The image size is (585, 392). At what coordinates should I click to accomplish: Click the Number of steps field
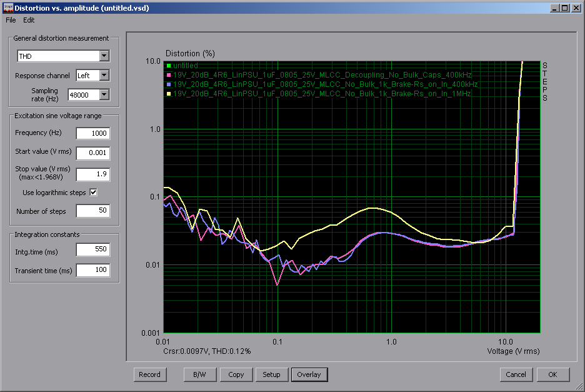pos(92,211)
